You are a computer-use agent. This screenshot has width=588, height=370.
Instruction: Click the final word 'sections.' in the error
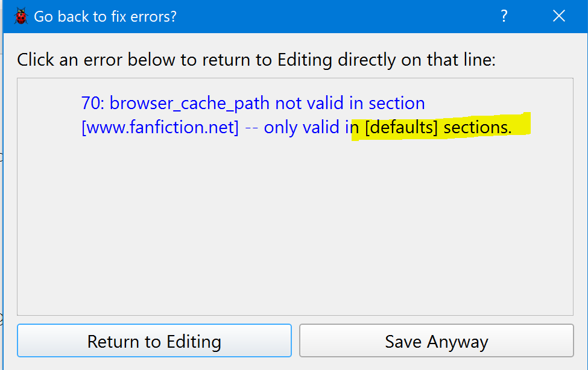pyautogui.click(x=478, y=128)
